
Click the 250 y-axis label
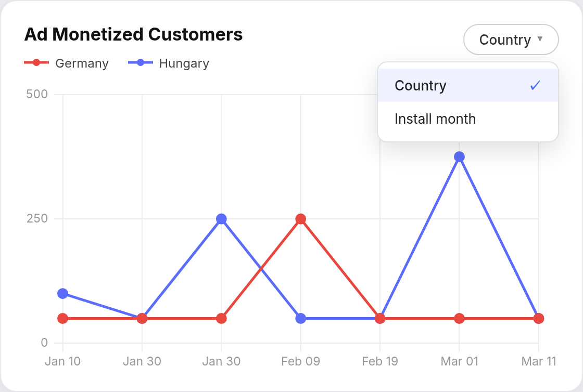pos(37,219)
